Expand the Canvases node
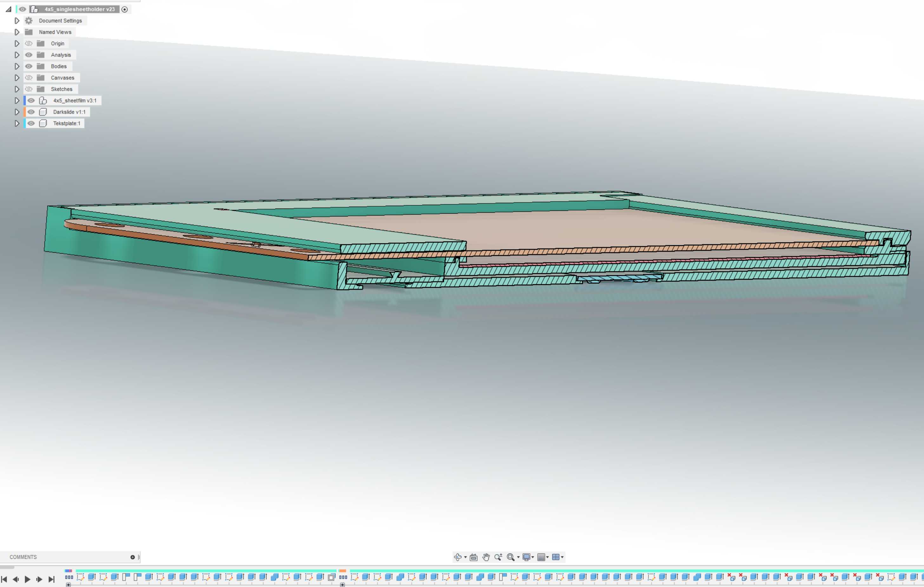This screenshot has height=587, width=924. 17,78
